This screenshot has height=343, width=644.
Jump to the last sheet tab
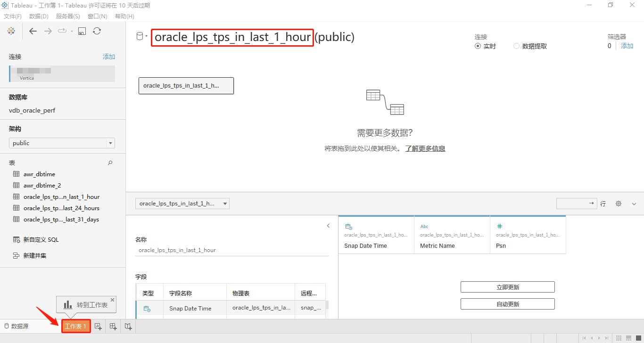(x=606, y=338)
